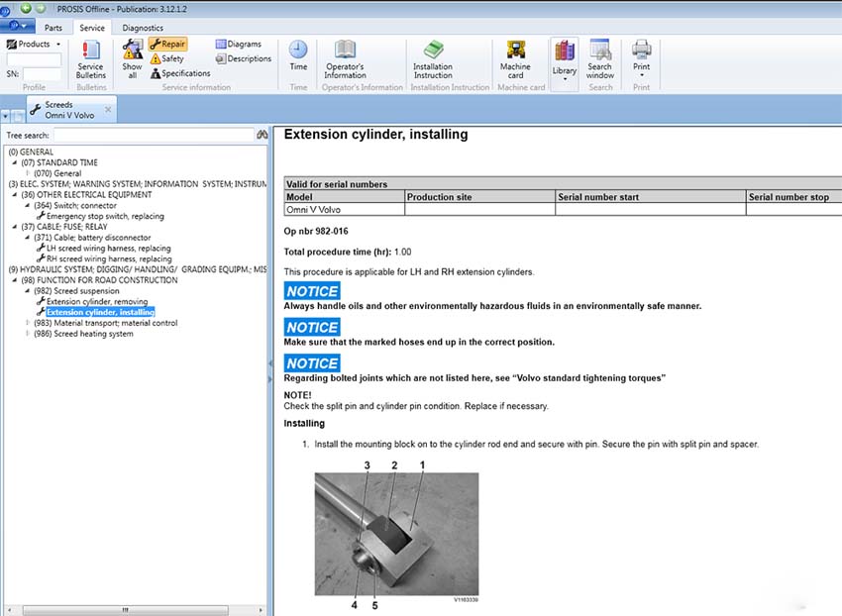842x616 pixels.
Task: Open the Time clock tool
Action: [x=298, y=55]
